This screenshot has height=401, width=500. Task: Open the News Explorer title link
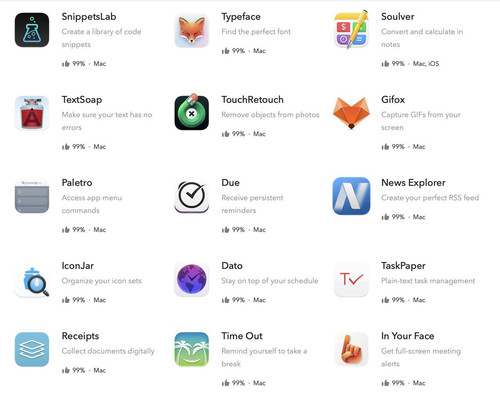[x=413, y=183]
